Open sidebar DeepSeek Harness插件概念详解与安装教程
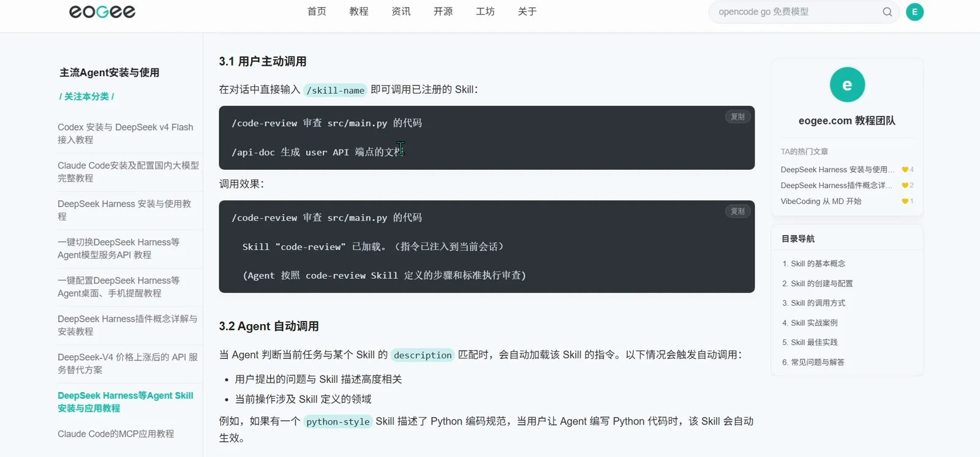Screen dimensions: 980x457 (x=127, y=325)
